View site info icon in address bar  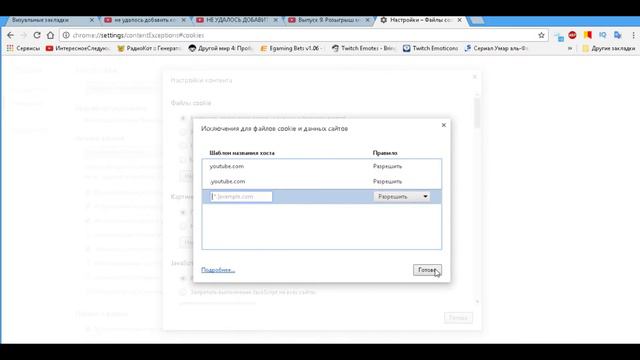click(x=66, y=36)
